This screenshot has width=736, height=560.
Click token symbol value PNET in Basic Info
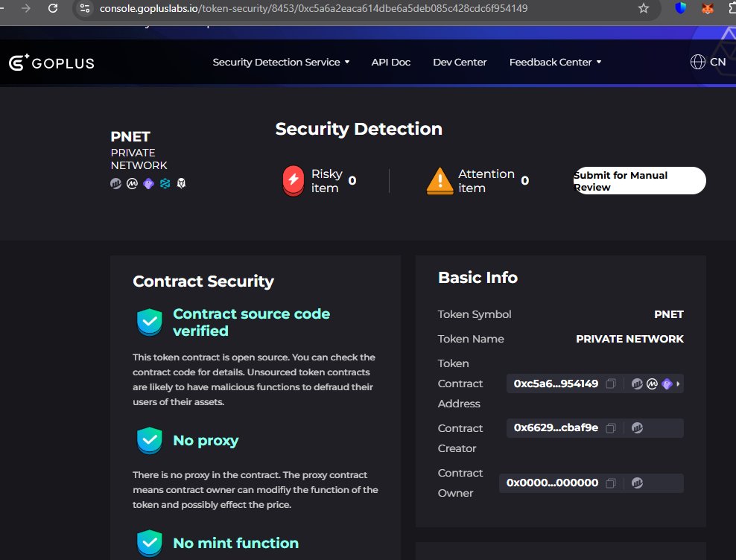click(669, 314)
